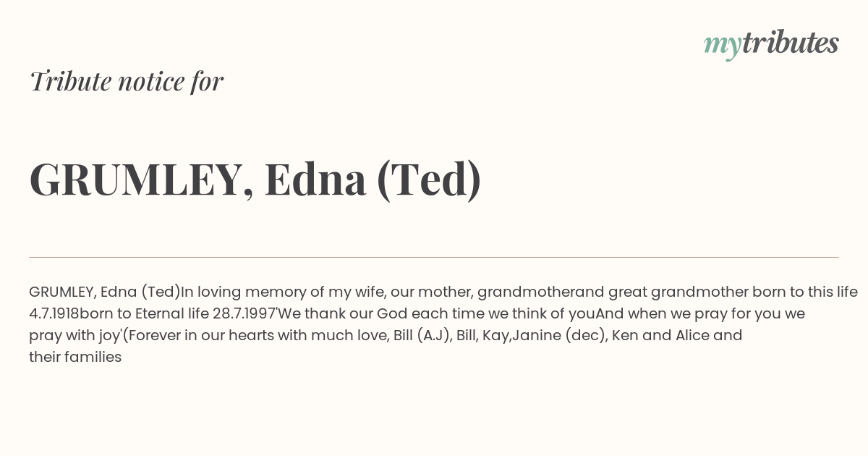Screen dimensions: 868x456
Task: Click the closing words "their families"
Action: click(75, 357)
